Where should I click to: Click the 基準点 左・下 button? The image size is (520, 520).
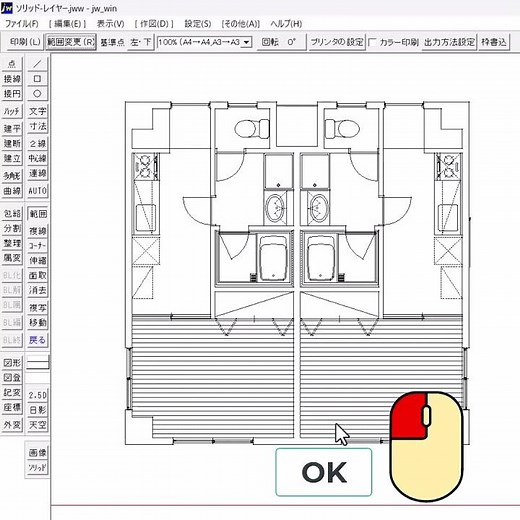tap(141, 42)
